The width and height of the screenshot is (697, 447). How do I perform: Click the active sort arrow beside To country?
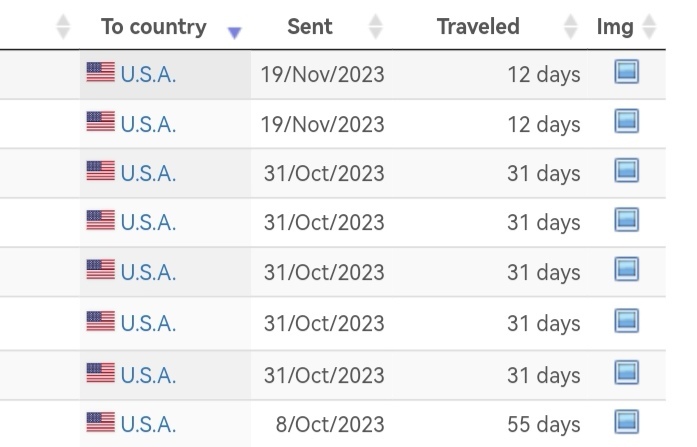[x=234, y=32]
